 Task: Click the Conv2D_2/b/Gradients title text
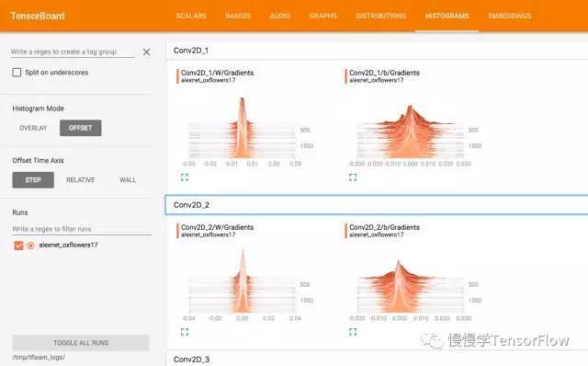pos(384,227)
